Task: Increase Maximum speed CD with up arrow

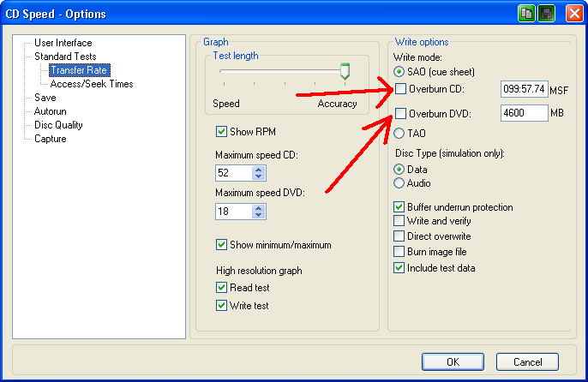Action: click(x=259, y=168)
